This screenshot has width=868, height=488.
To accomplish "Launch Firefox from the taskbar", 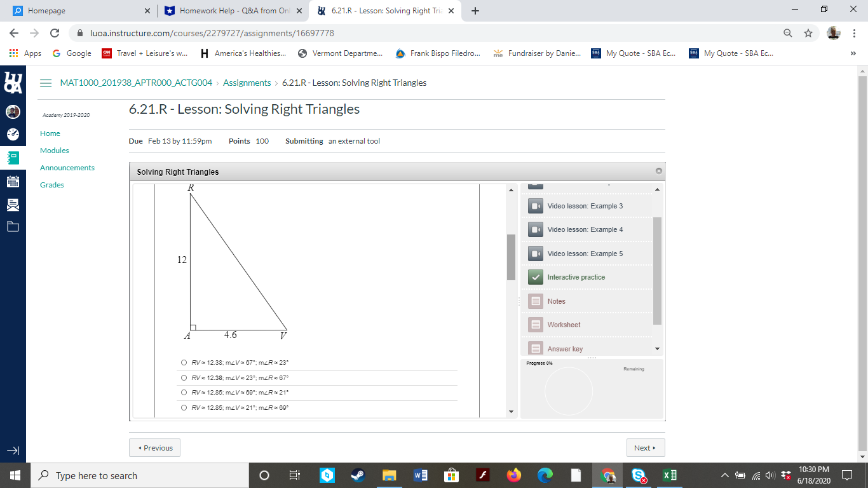I will tap(513, 475).
